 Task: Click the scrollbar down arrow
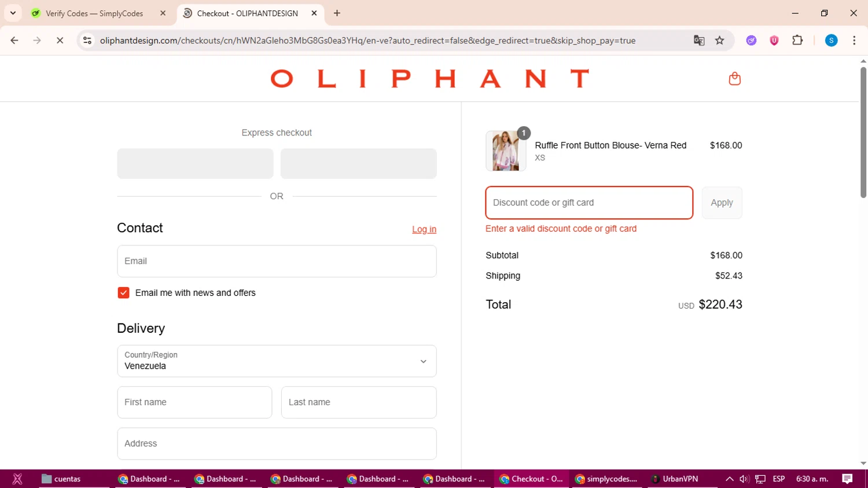[863, 463]
